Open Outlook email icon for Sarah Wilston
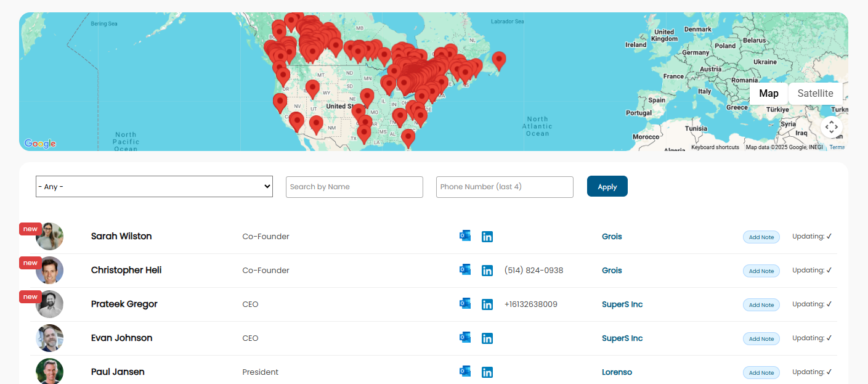The height and width of the screenshot is (384, 868). (x=465, y=236)
